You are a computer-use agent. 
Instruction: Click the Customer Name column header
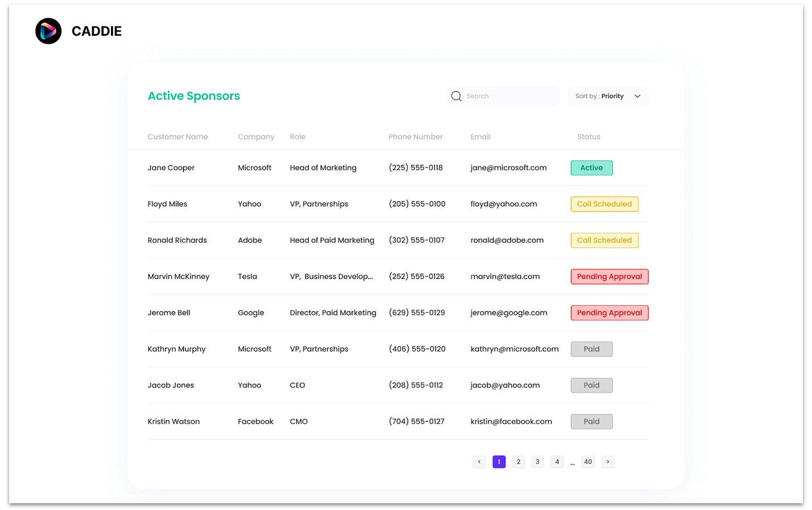coord(177,137)
